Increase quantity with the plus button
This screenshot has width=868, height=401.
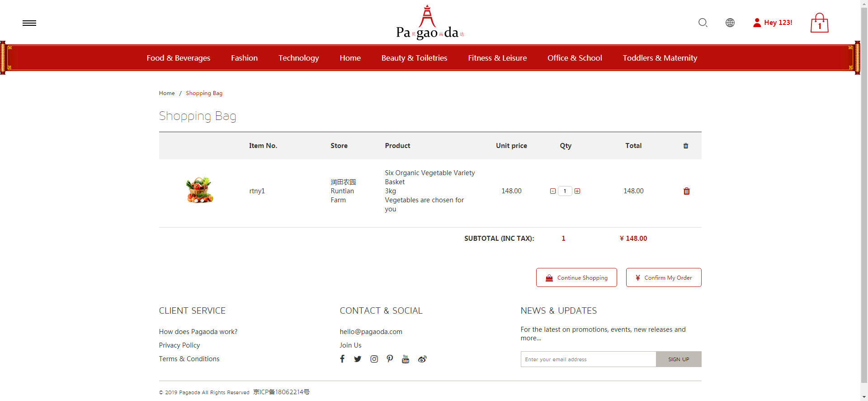tap(577, 191)
